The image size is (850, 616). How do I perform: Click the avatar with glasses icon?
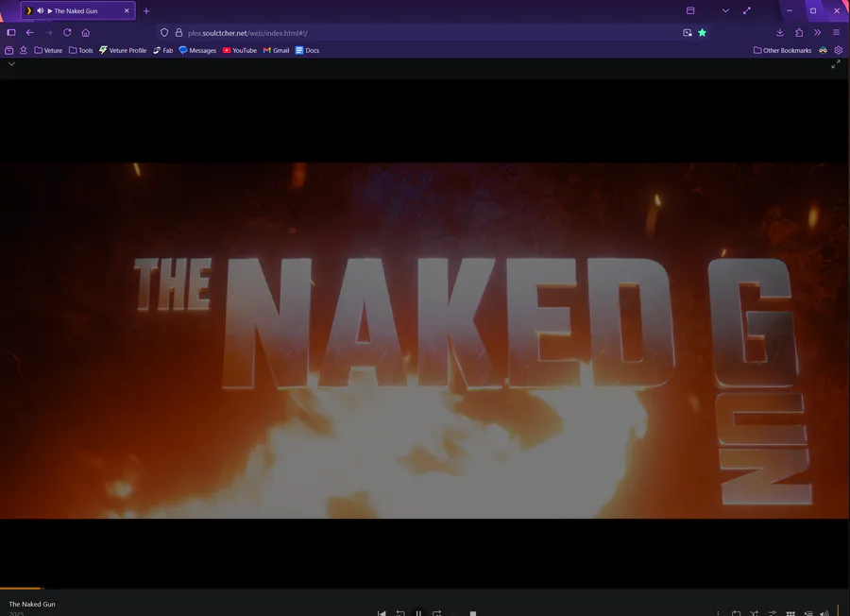pyautogui.click(x=823, y=50)
